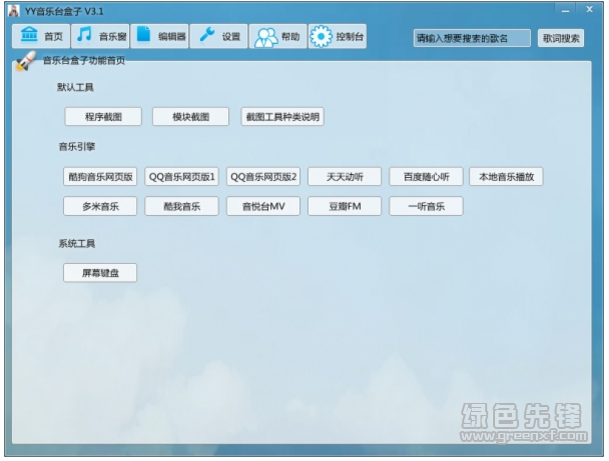Click the building icon for 首页
This screenshot has width=609, height=461.
tap(29, 34)
